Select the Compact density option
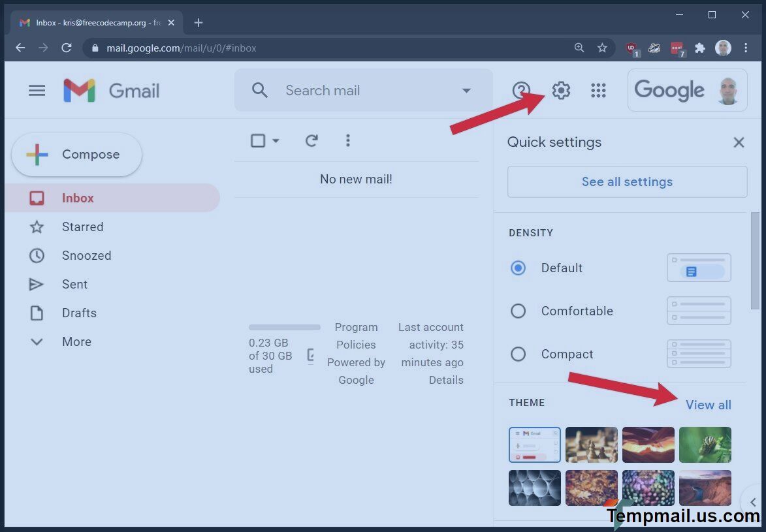Viewport: 766px width, 532px height. coord(518,354)
